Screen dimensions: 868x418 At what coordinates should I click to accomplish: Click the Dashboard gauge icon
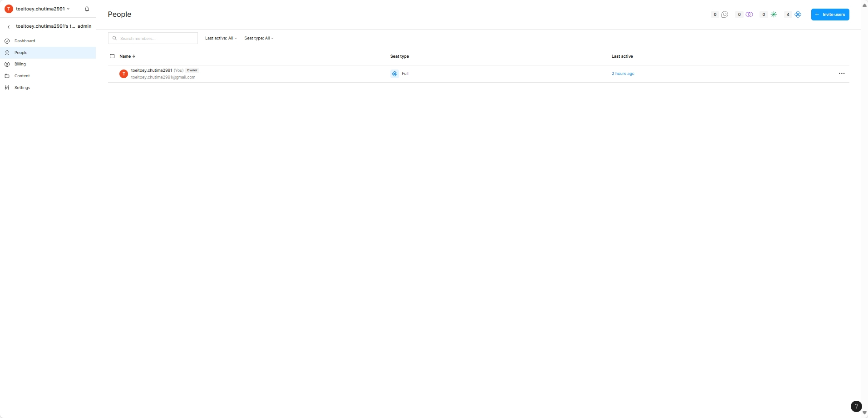click(7, 41)
